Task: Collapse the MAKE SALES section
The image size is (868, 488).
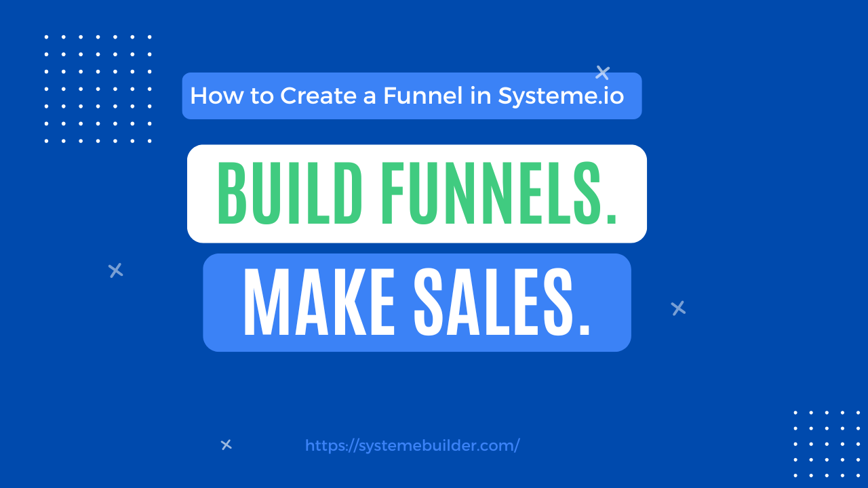Action: 417,302
